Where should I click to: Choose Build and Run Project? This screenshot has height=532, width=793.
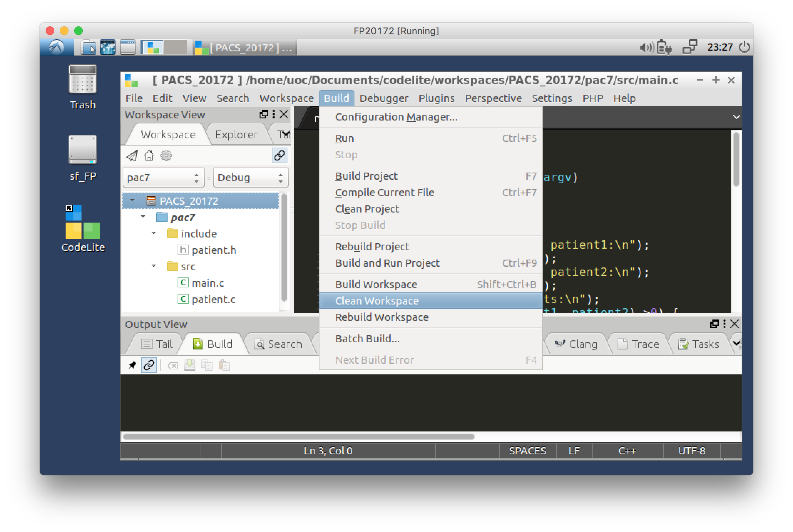click(387, 263)
